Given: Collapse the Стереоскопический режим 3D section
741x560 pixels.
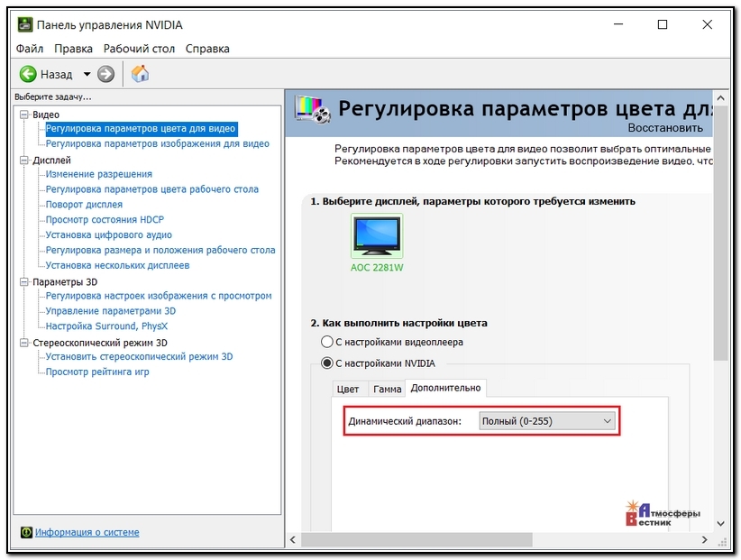Looking at the screenshot, I should click(x=24, y=343).
